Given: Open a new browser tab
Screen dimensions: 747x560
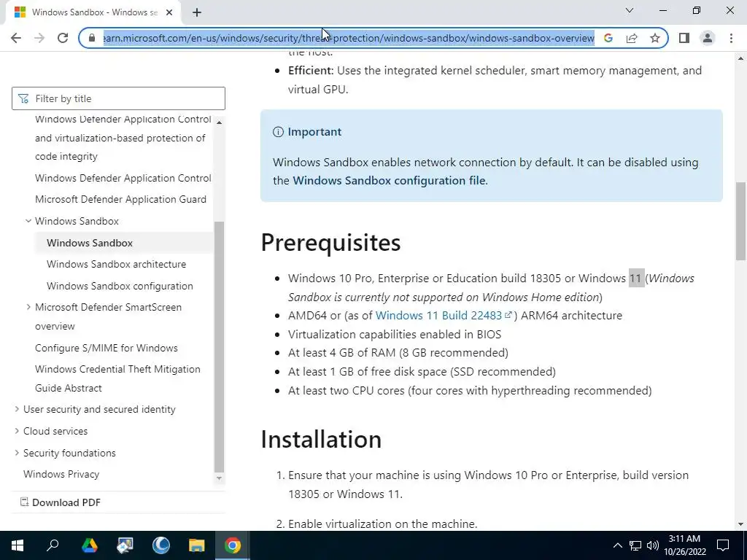Looking at the screenshot, I should pos(197,12).
